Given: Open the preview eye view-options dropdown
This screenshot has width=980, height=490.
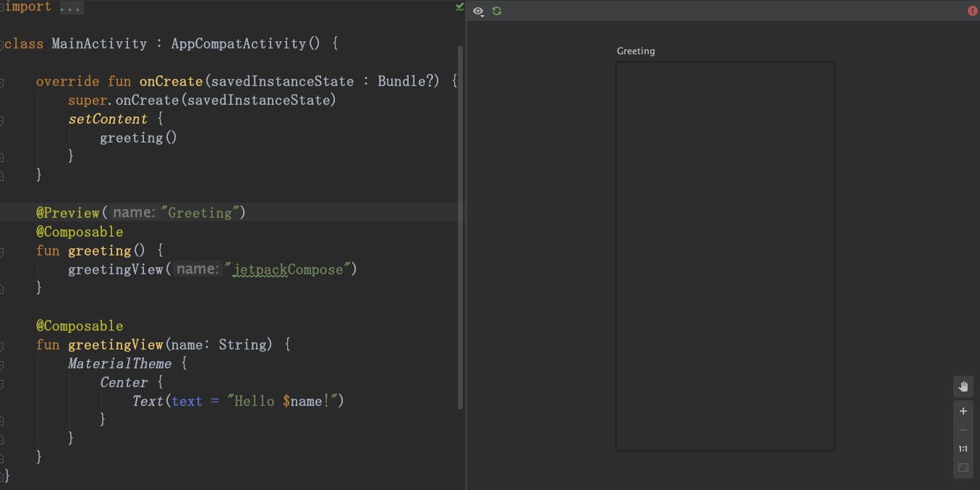Looking at the screenshot, I should tap(478, 11).
